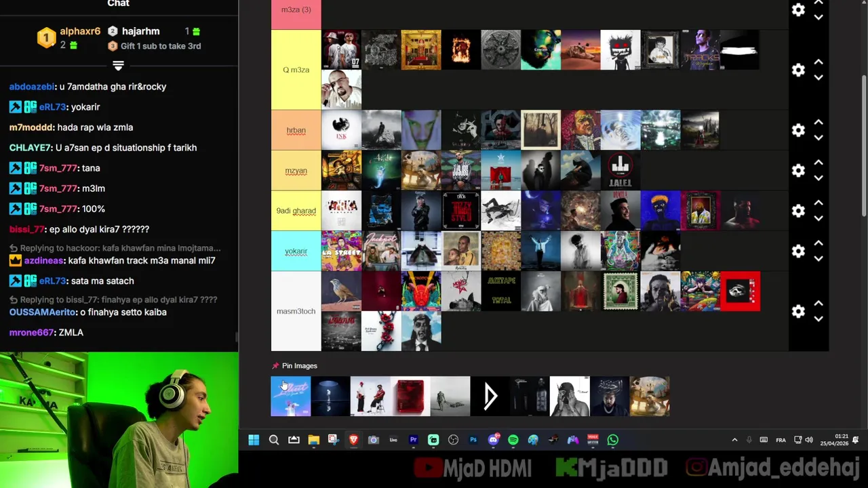The image size is (868, 488).
Task: Edit the masm3toch tier label
Action: pyautogui.click(x=296, y=311)
